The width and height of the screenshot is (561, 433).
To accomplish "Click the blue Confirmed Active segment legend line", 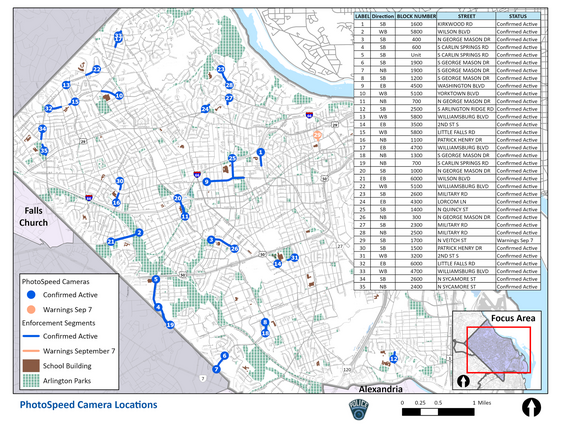I will point(31,336).
